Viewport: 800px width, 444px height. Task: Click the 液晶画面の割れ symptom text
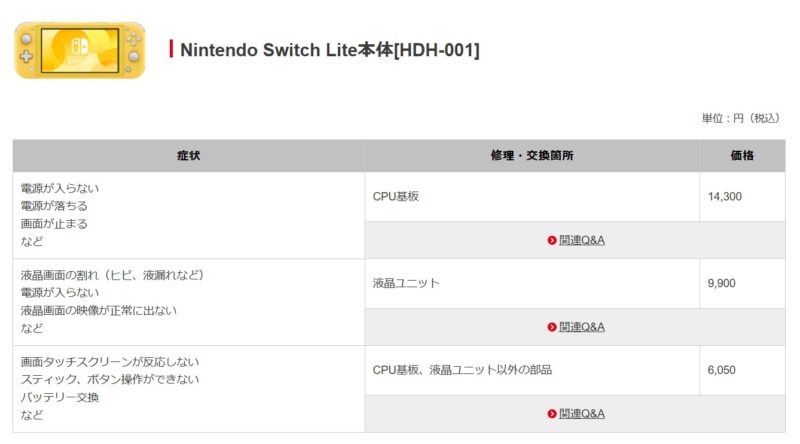tap(59, 275)
